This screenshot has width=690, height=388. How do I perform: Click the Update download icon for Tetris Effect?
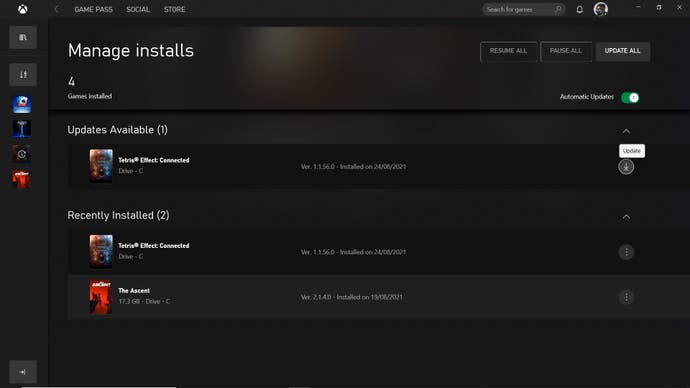click(626, 167)
